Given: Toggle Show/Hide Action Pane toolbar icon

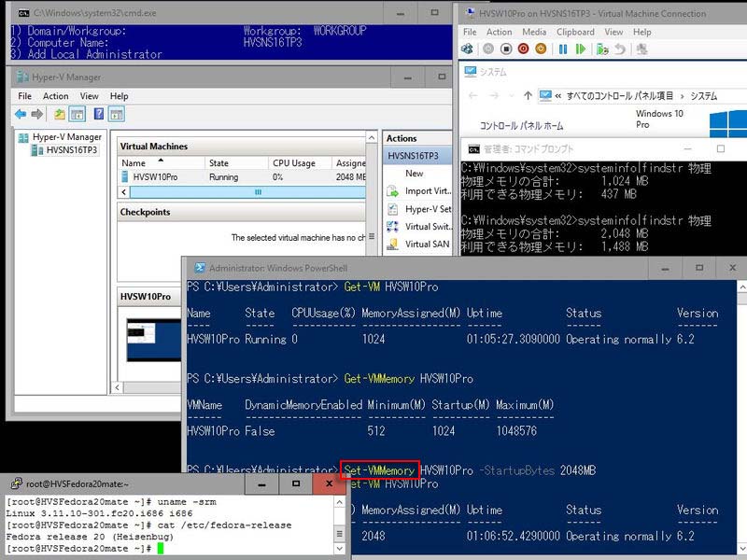Looking at the screenshot, I should point(116,114).
